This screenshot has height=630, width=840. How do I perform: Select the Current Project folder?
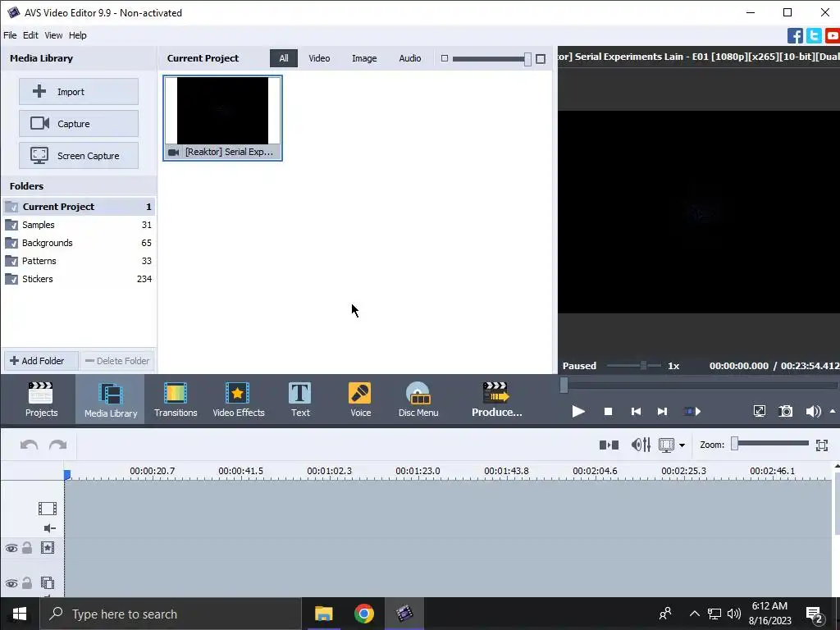[79, 207]
